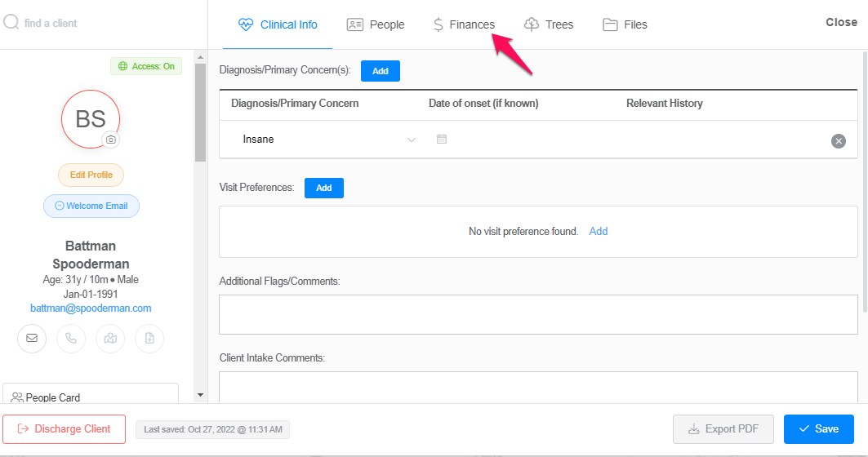Viewport: 868px width, 457px height.
Task: Click the Close button at top right
Action: point(841,22)
